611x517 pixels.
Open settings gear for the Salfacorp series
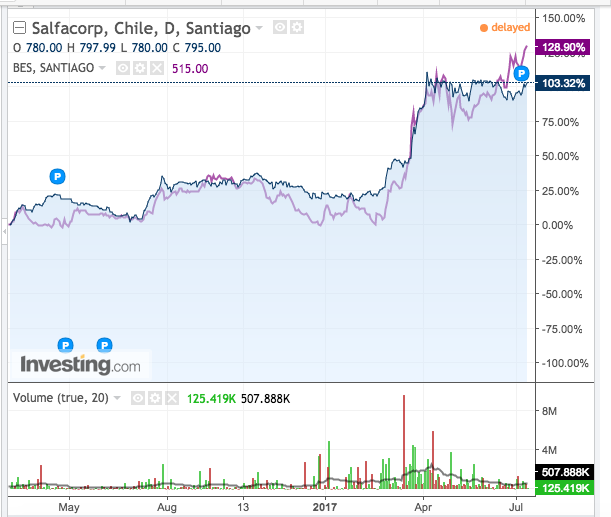pyautogui.click(x=297, y=27)
